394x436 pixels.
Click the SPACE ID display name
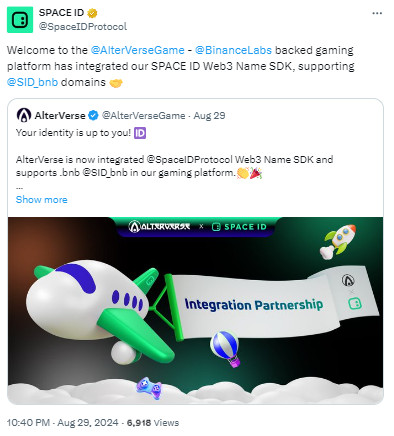(61, 13)
